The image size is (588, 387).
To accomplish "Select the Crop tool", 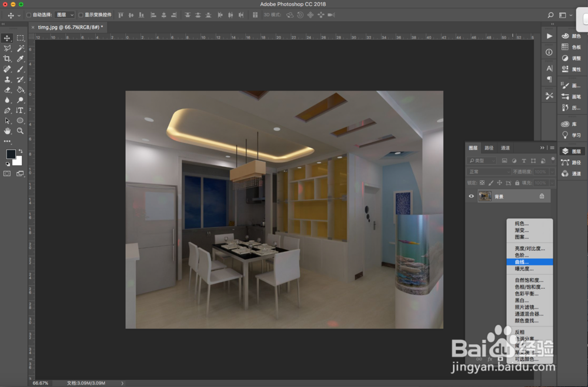I will tap(7, 59).
